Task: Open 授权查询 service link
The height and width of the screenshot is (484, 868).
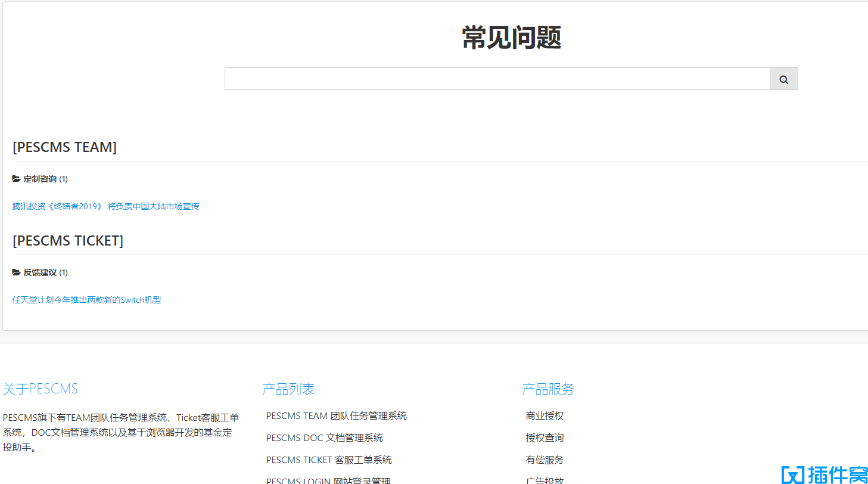Action: (545, 438)
